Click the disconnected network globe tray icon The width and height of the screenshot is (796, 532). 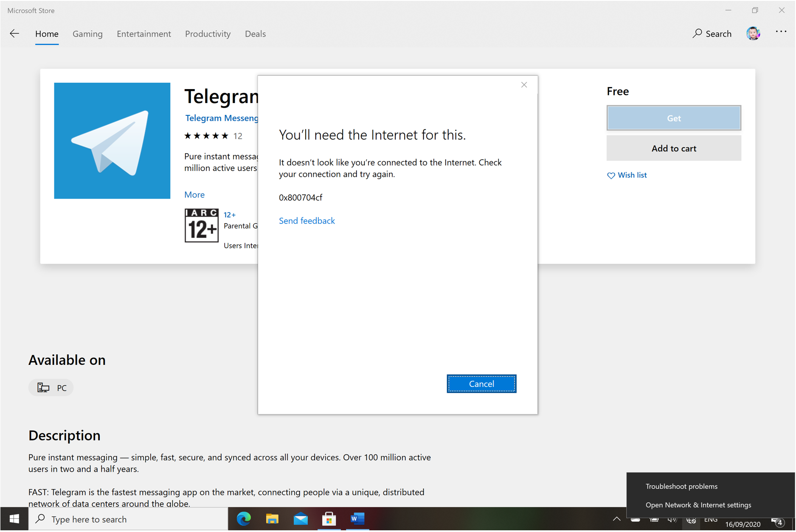click(x=691, y=520)
